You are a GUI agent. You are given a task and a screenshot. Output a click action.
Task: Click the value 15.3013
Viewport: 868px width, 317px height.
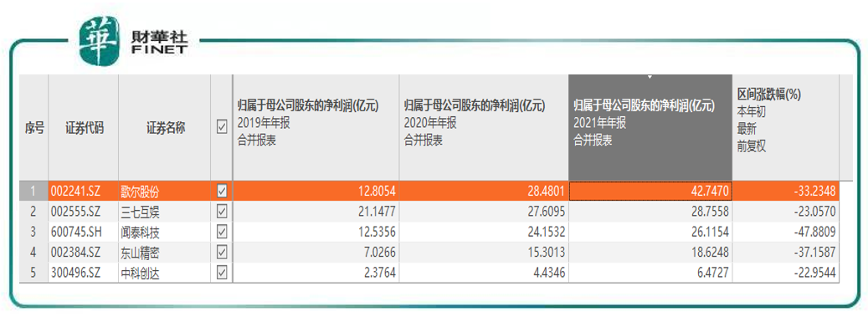[547, 253]
